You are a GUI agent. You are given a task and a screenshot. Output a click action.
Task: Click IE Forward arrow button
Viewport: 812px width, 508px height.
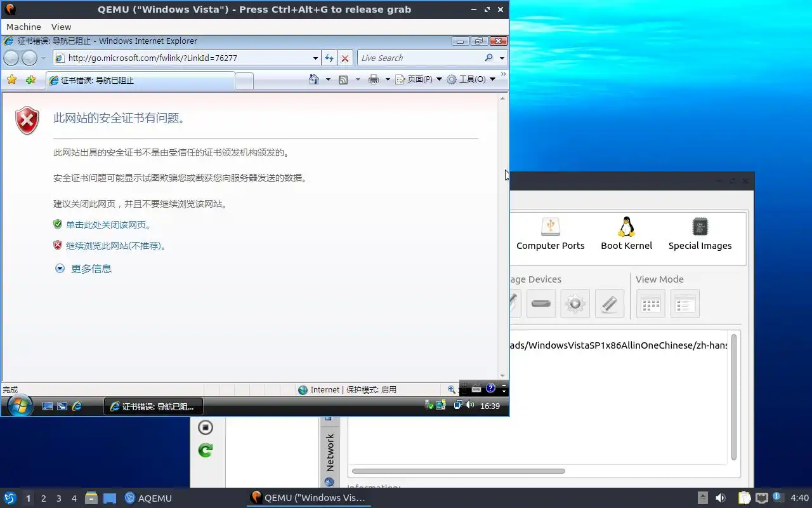pos(29,58)
